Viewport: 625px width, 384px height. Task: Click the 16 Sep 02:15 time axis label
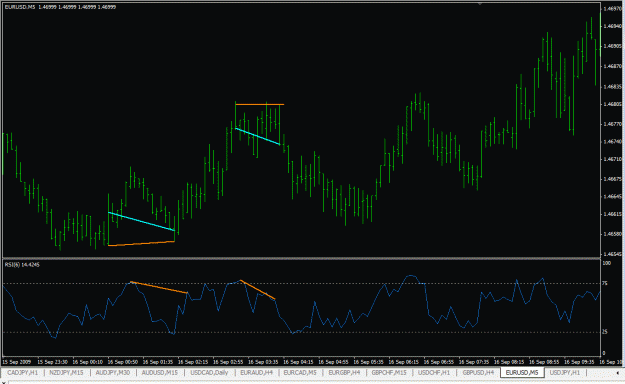coord(193,362)
